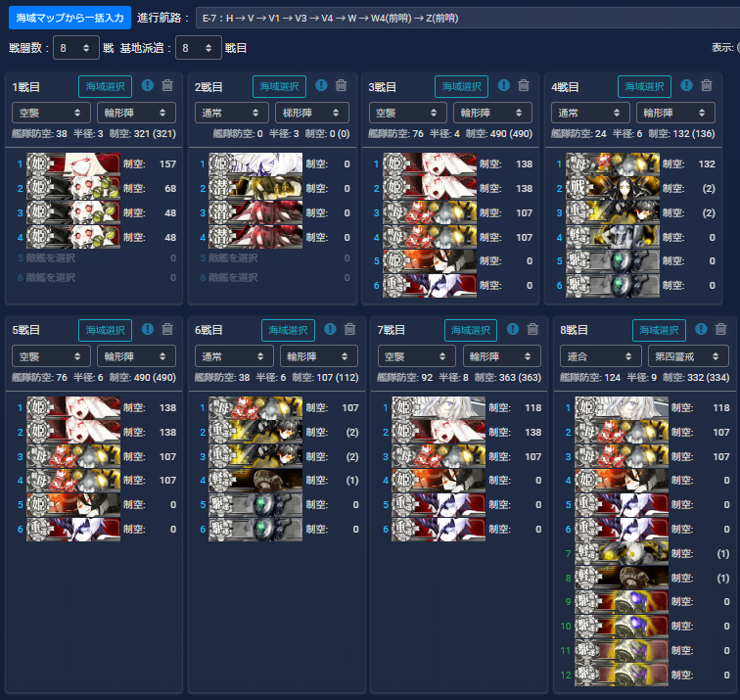Click 海域選択 button in 8戦目

pyautogui.click(x=659, y=330)
